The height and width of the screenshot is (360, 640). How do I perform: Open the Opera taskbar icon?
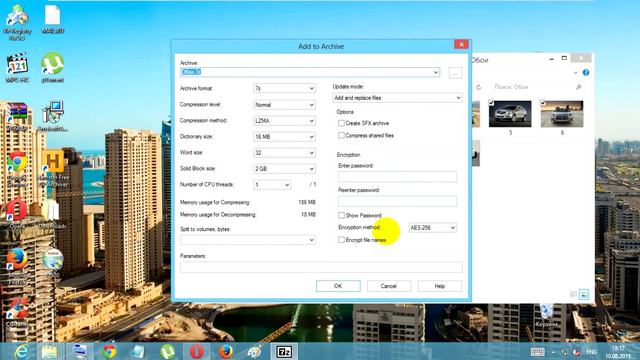click(x=196, y=351)
